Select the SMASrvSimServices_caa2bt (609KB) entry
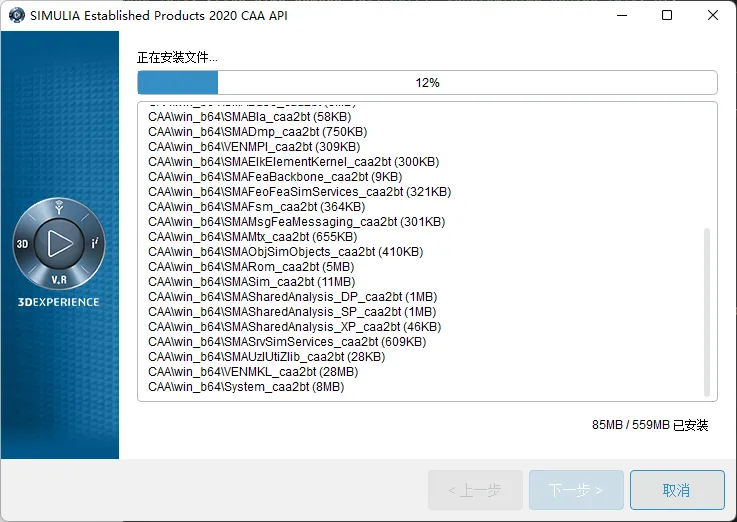737x522 pixels. coord(287,342)
